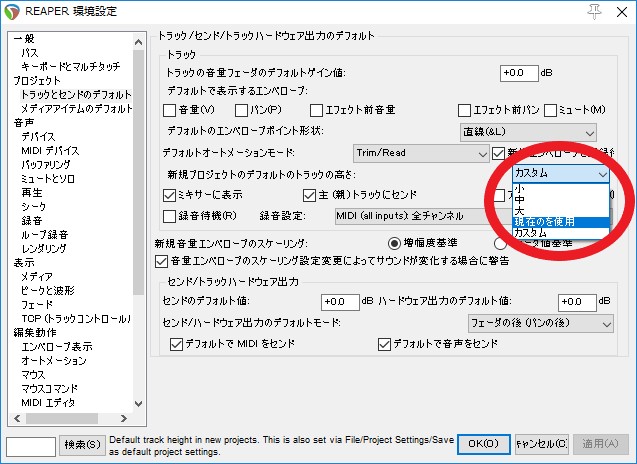Click the OK(O) button
Screen dimensions: 637x464
point(483,444)
